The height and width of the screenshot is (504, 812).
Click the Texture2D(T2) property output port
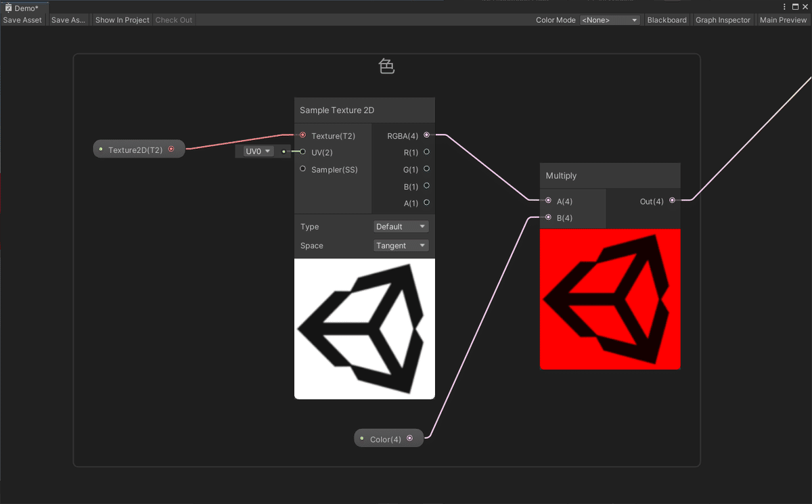171,148
